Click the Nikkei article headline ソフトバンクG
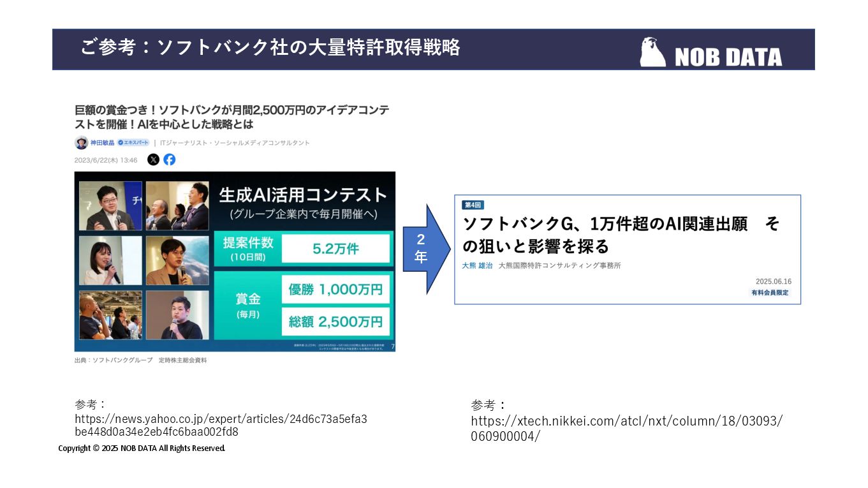The image size is (868, 488). point(621,235)
